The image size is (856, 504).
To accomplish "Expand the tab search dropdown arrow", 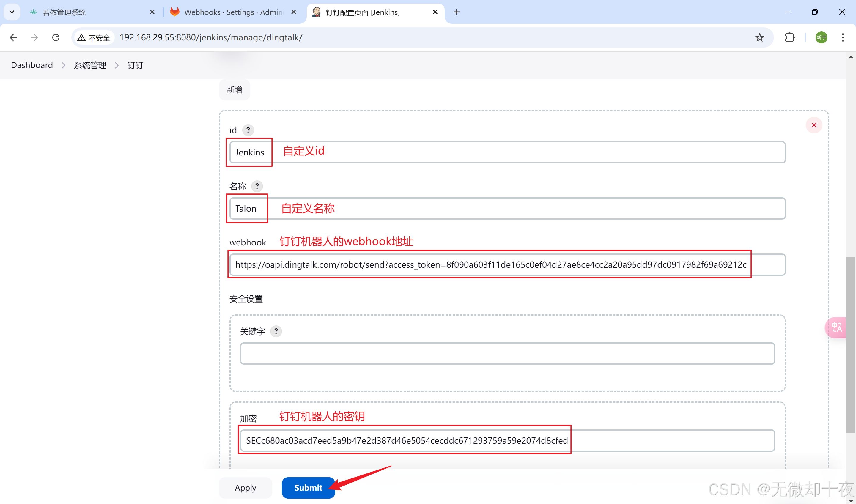I will (12, 12).
